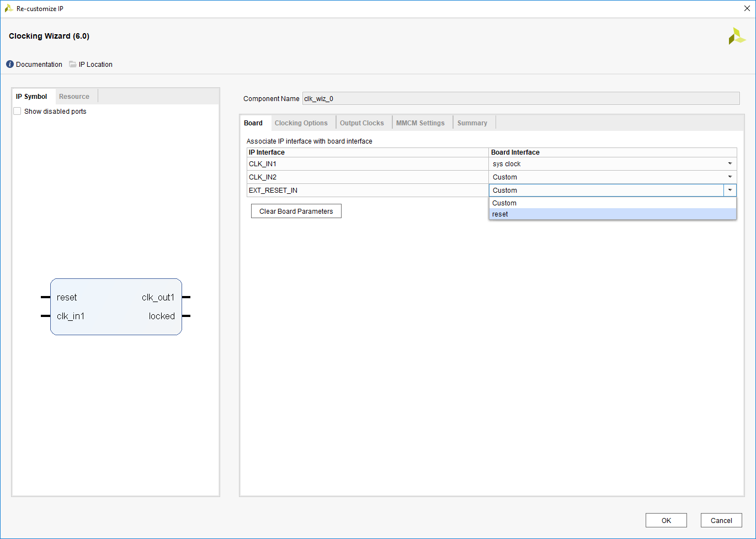
Task: Select the IP Symbol tab
Action: tap(31, 97)
